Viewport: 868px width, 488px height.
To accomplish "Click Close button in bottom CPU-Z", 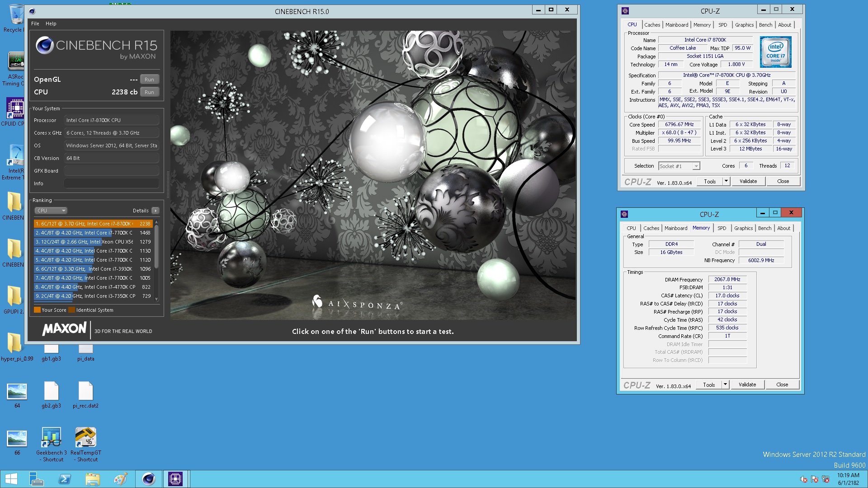I will point(782,385).
